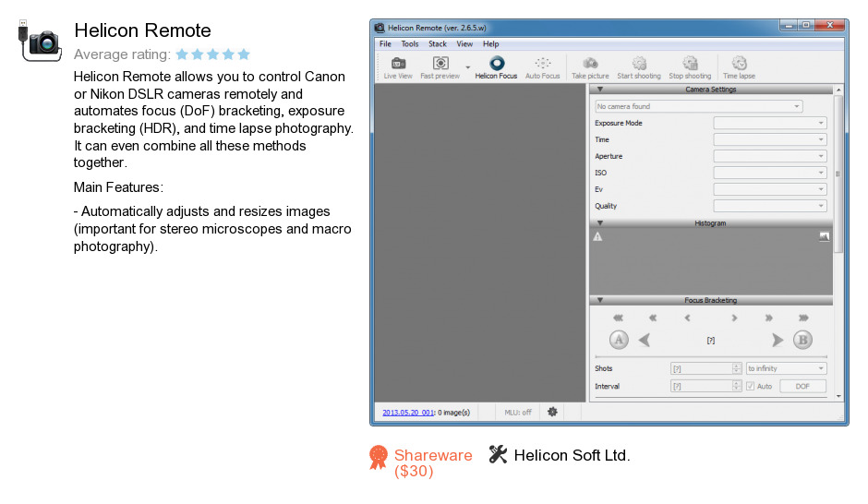Click the triple left arrow focus step
The image size is (868, 504).
(618, 318)
